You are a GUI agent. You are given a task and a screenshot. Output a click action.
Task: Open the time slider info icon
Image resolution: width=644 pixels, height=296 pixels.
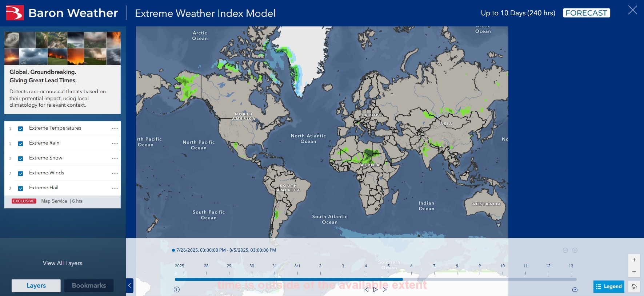click(177, 289)
